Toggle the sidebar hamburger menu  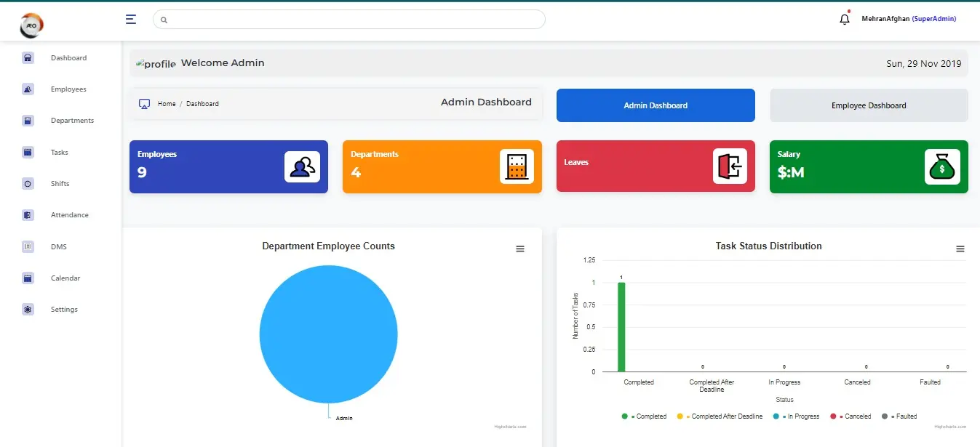click(x=131, y=20)
